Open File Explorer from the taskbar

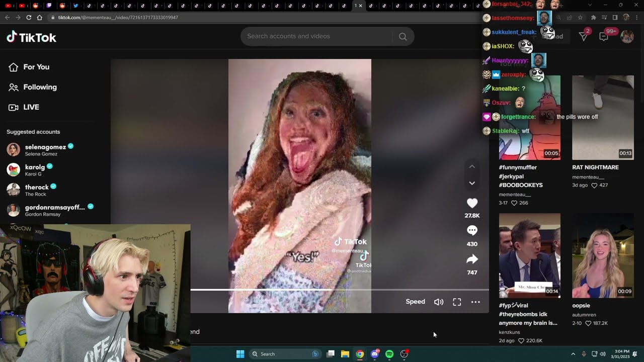[345, 354]
